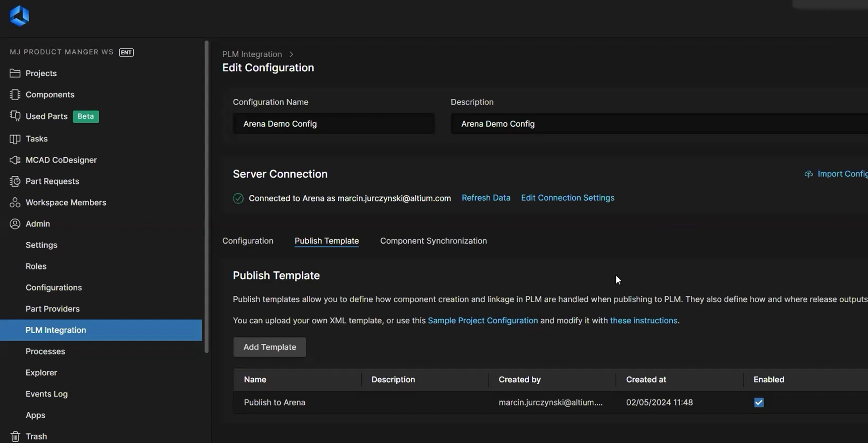Open Part Providers under Admin
The image size is (868, 443).
[x=53, y=309]
